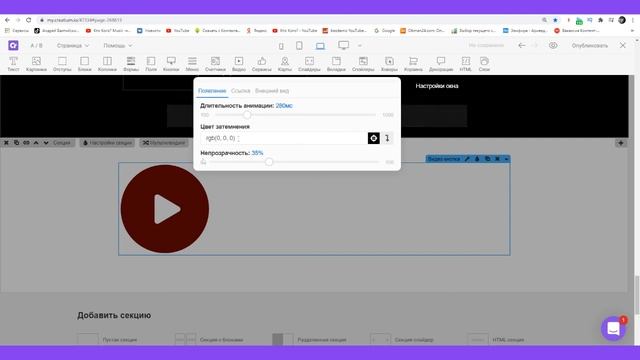The image size is (640, 360).
Task: Open the YouTube bookmark
Action: pos(178,31)
